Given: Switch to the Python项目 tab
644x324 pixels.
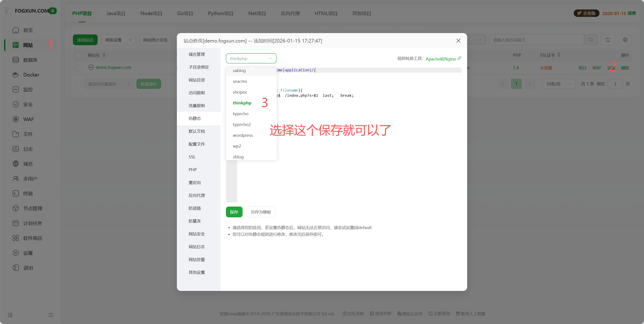Looking at the screenshot, I should tap(220, 13).
